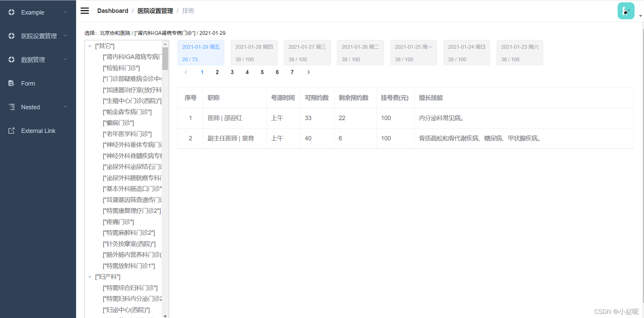Select the 门诊部疑难病会诊 tree item

132,79
